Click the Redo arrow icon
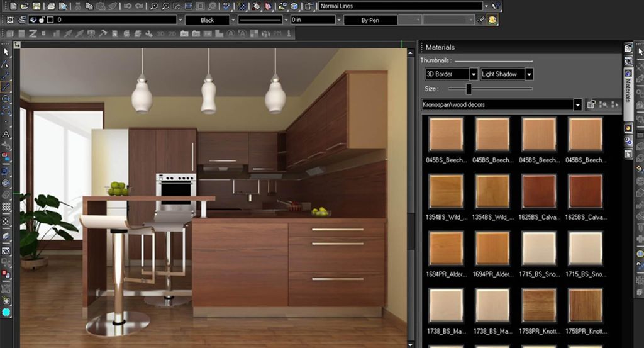The image size is (644, 348). tap(138, 6)
